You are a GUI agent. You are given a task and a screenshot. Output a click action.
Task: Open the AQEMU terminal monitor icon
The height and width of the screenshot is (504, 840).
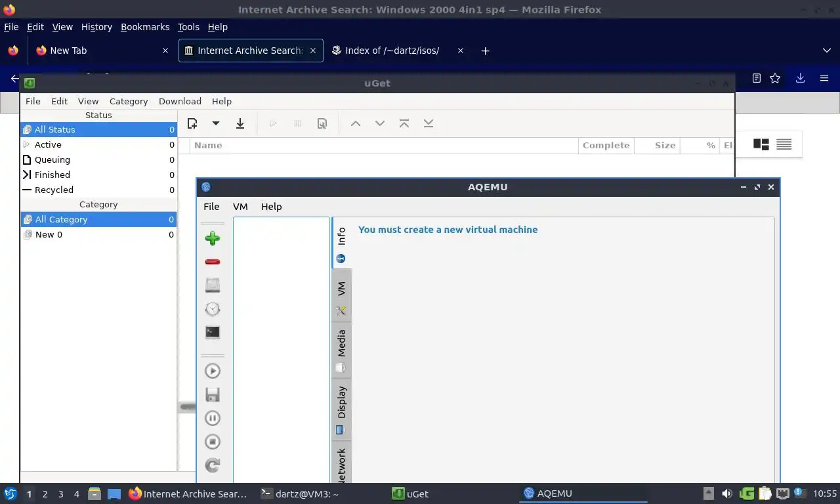(212, 332)
